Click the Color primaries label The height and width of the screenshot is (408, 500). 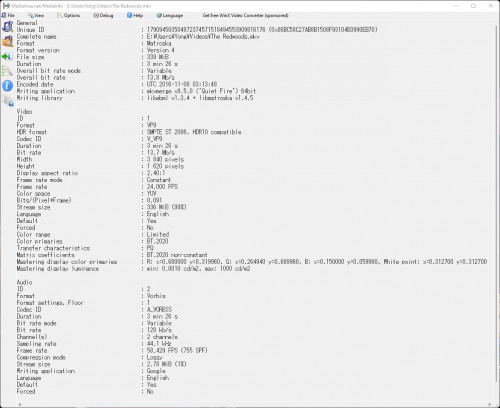click(40, 241)
